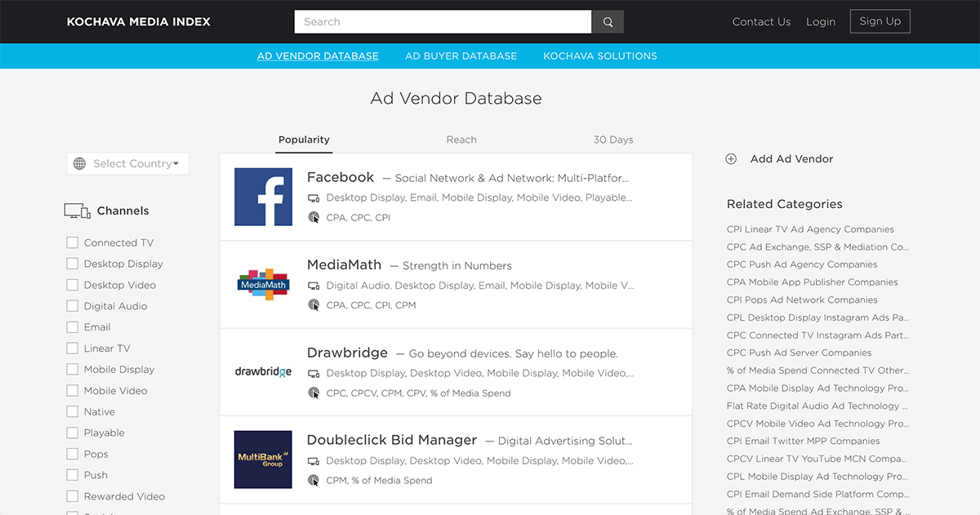This screenshot has width=980, height=515.
Task: Open Ad Vendor Database menu item
Action: 318,56
